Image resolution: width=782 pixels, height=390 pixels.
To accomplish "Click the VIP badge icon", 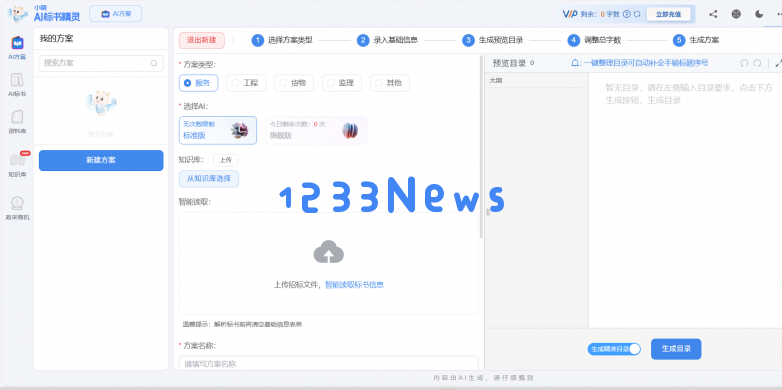I will click(570, 14).
